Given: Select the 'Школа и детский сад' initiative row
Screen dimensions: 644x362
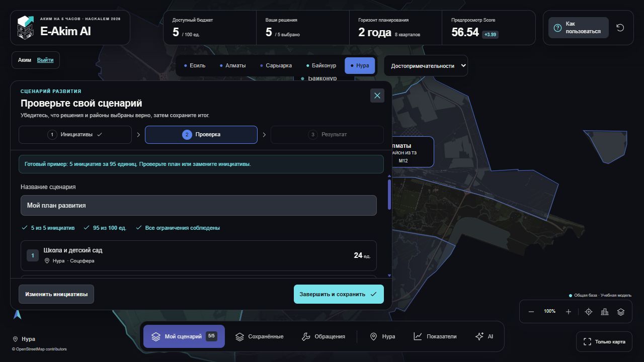Looking at the screenshot, I should pos(199,255).
